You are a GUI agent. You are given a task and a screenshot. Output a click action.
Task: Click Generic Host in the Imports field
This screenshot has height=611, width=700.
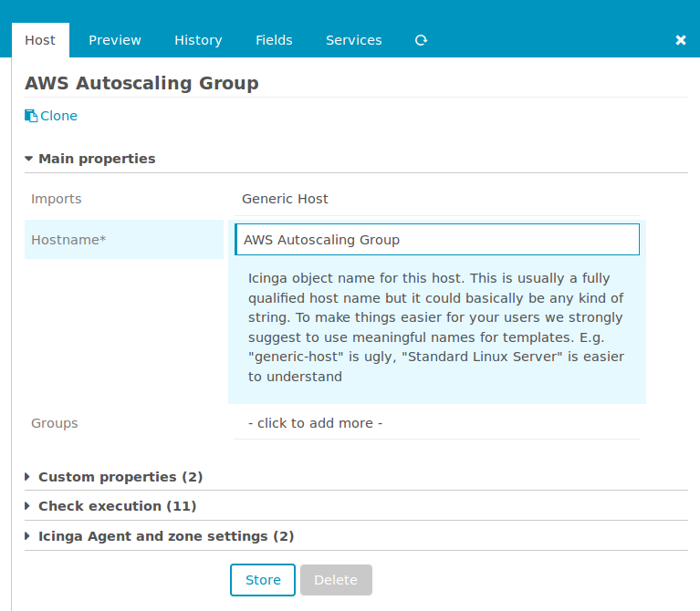point(285,199)
